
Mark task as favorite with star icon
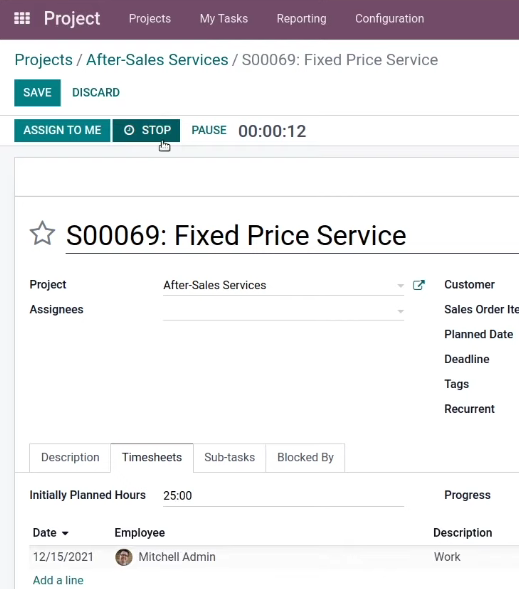[x=42, y=234]
